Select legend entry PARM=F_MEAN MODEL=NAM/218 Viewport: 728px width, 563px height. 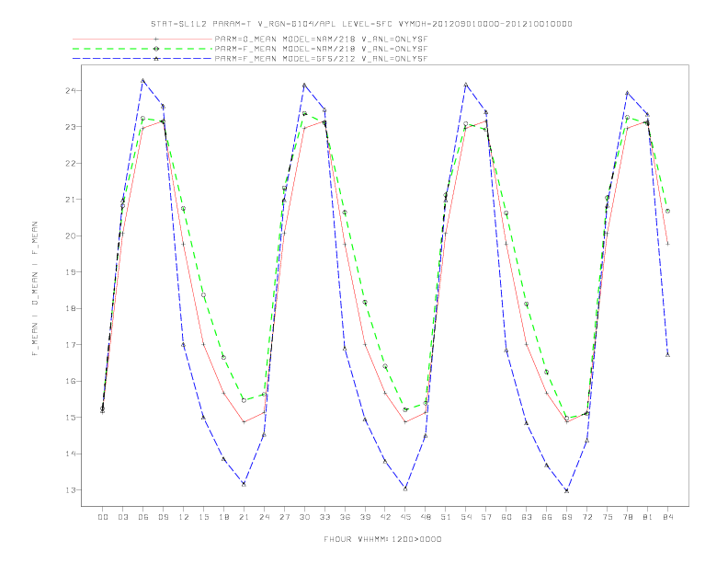coord(321,49)
